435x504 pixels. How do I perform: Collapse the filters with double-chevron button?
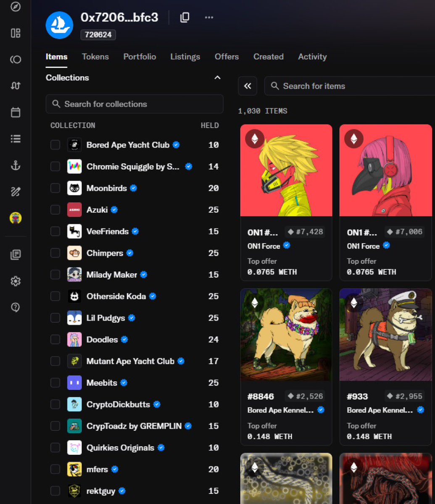248,86
